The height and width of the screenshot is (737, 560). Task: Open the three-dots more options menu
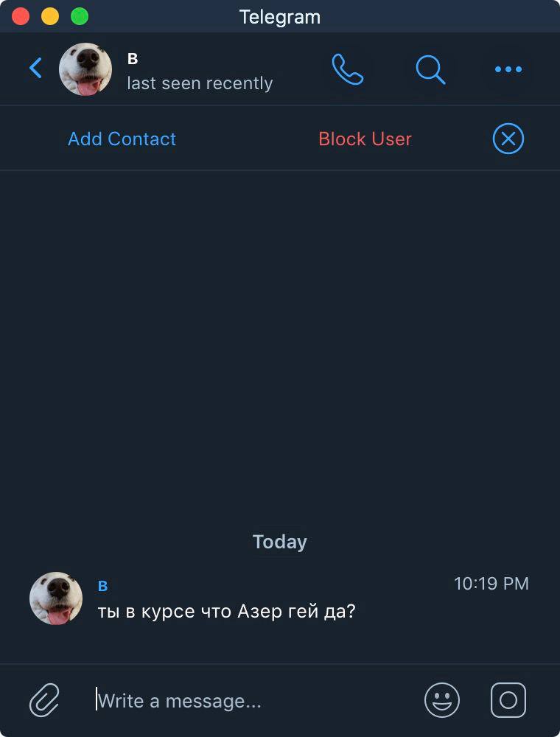pos(508,69)
